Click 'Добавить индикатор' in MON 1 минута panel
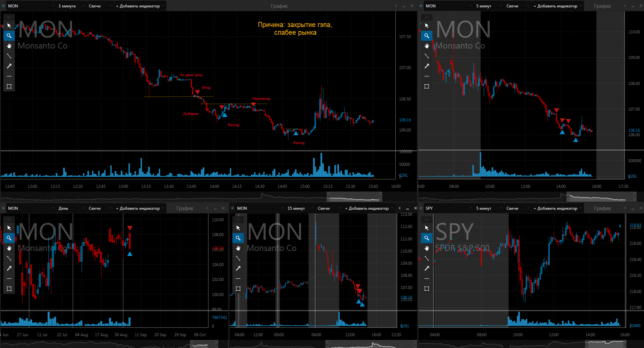Viewport: 644px width, 348px height. pos(140,6)
